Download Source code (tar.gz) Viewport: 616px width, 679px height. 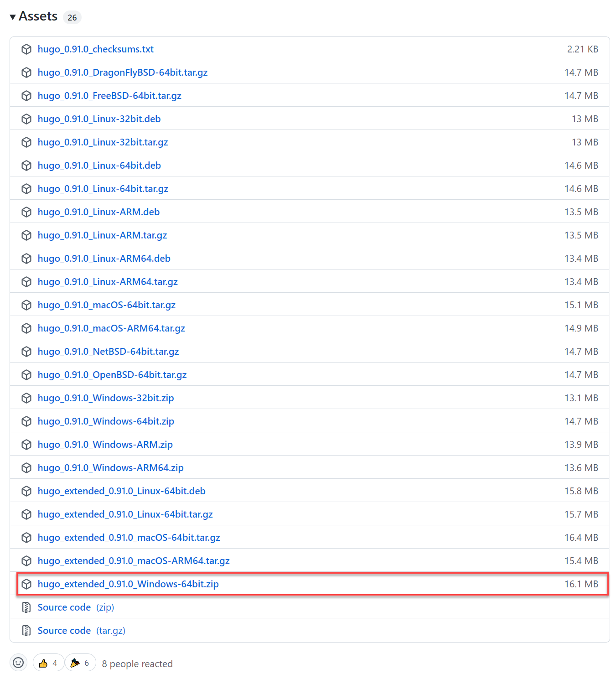[x=82, y=630]
